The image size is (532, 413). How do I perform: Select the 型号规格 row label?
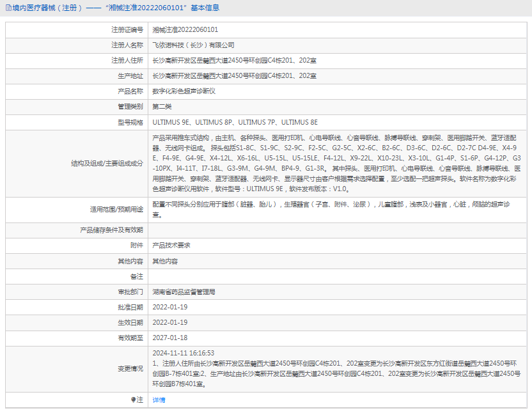pos(130,122)
